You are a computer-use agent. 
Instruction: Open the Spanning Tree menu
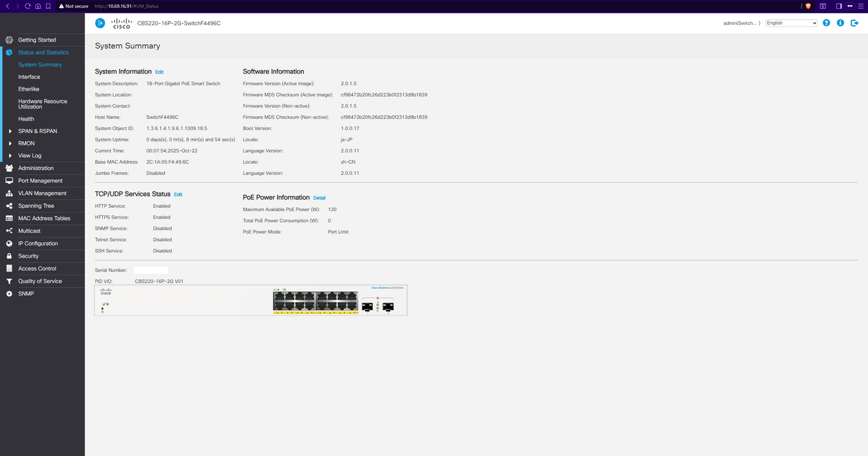(36, 206)
